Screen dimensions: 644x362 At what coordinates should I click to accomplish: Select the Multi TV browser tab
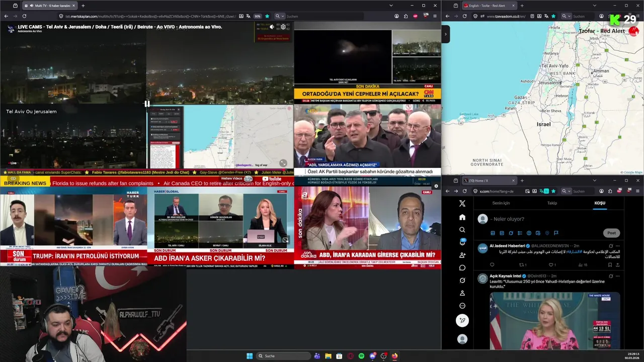tap(50, 6)
